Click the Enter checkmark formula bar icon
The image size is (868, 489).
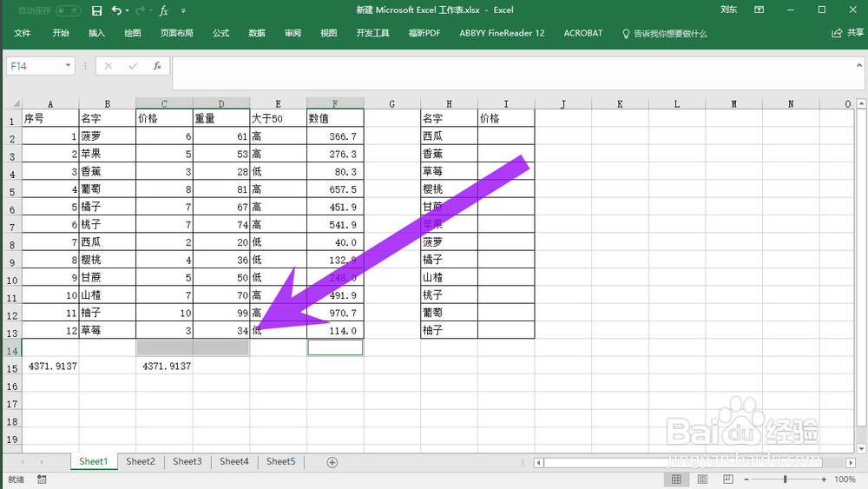133,66
